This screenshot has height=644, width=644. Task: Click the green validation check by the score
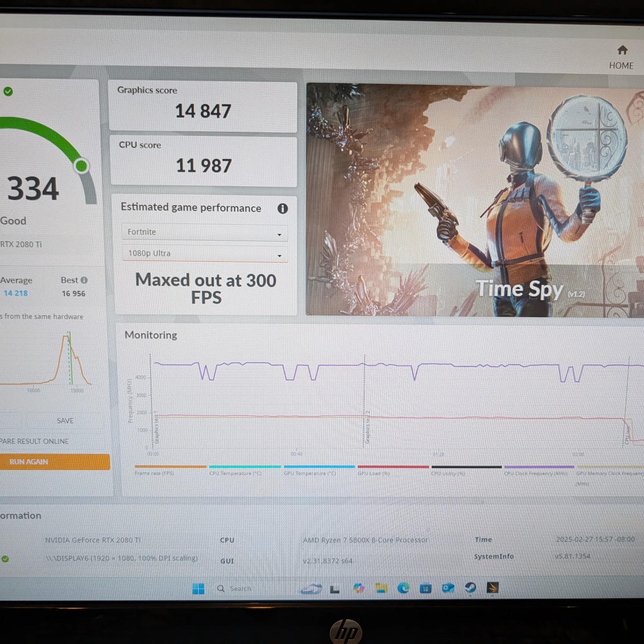point(8,91)
